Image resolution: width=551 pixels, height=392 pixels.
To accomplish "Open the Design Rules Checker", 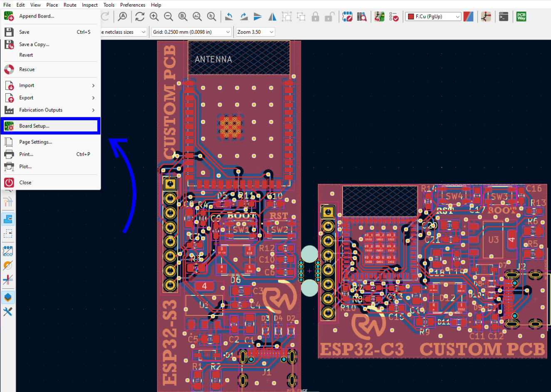I will pyautogui.click(x=394, y=17).
